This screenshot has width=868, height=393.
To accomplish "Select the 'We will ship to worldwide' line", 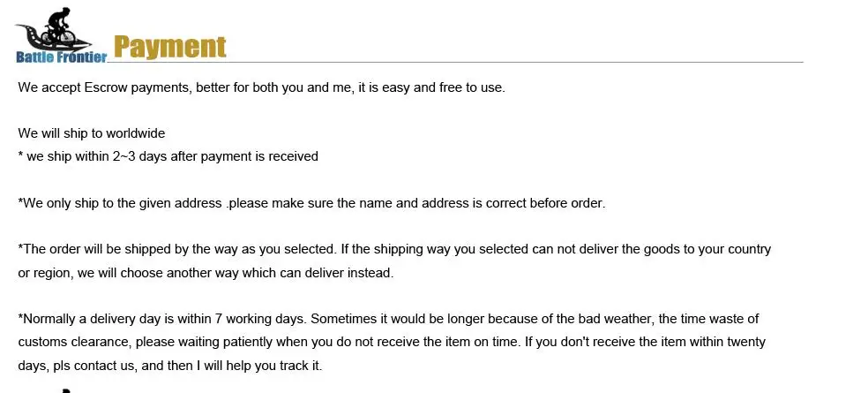I will coord(92,133).
